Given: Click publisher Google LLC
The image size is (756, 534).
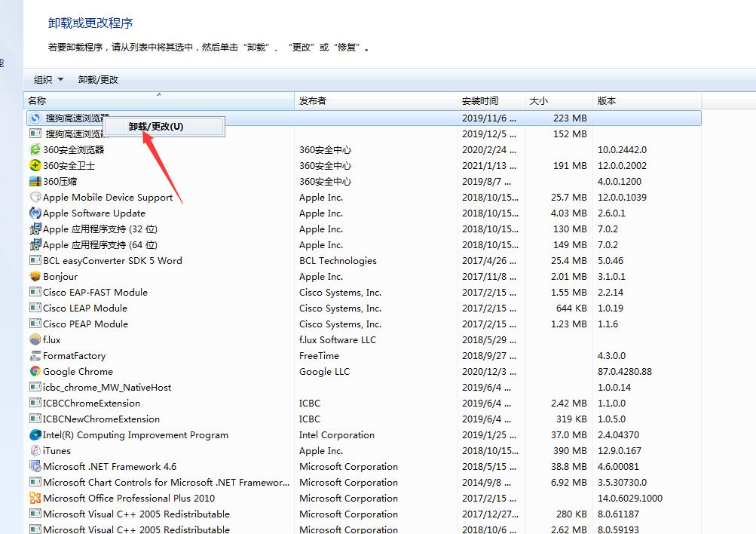Looking at the screenshot, I should coord(324,371).
